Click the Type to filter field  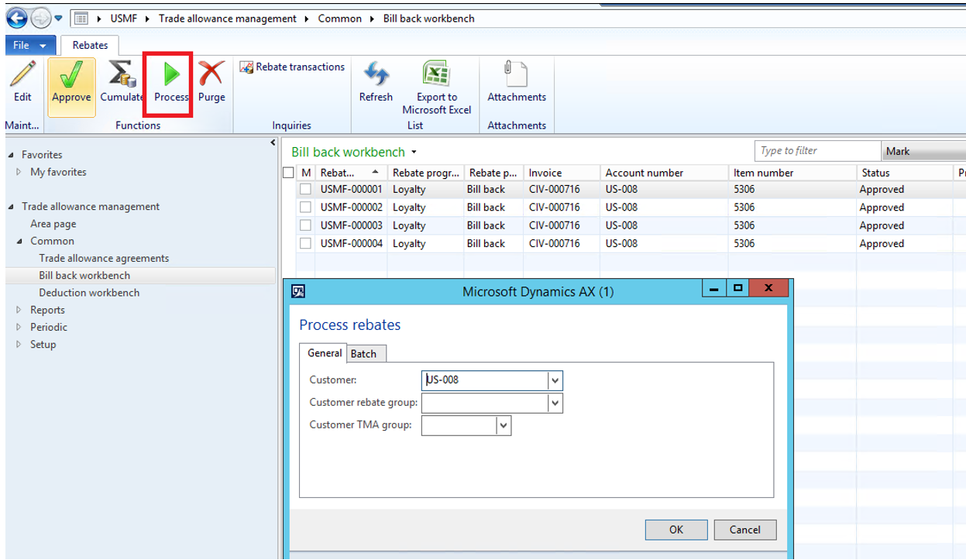[x=816, y=151]
